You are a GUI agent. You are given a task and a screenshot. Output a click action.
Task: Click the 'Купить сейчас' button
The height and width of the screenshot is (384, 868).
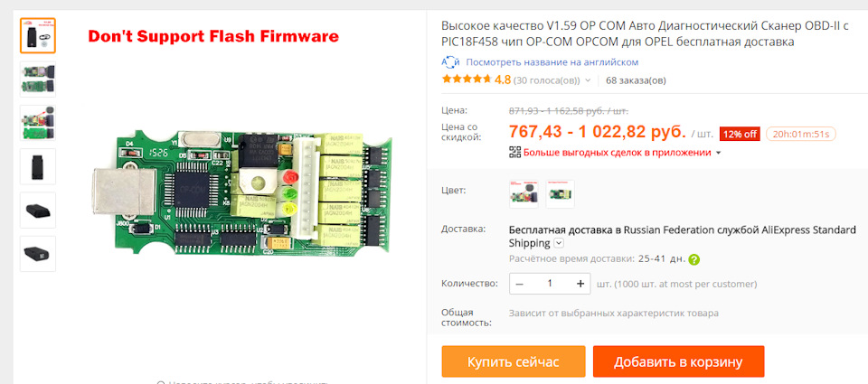[x=514, y=362]
